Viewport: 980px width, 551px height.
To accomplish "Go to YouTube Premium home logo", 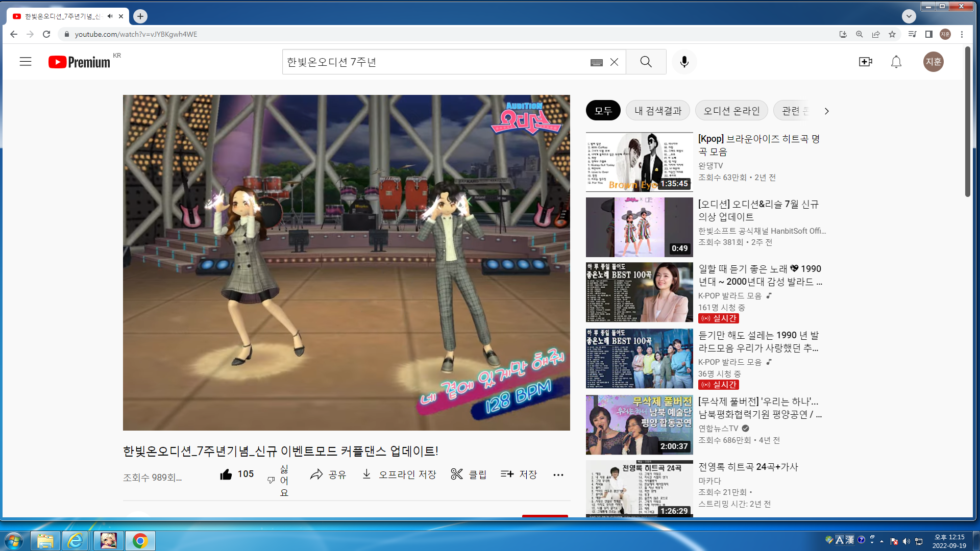I will coord(80,62).
